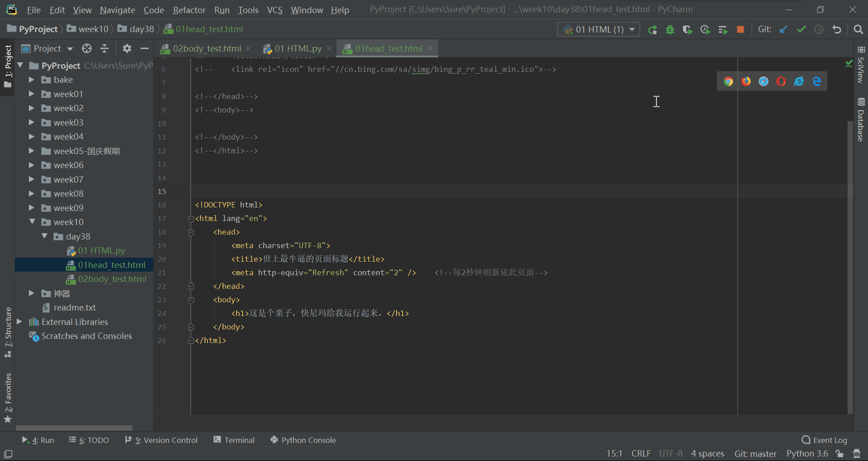
Task: Run the 01 HTML configuration
Action: 653,29
